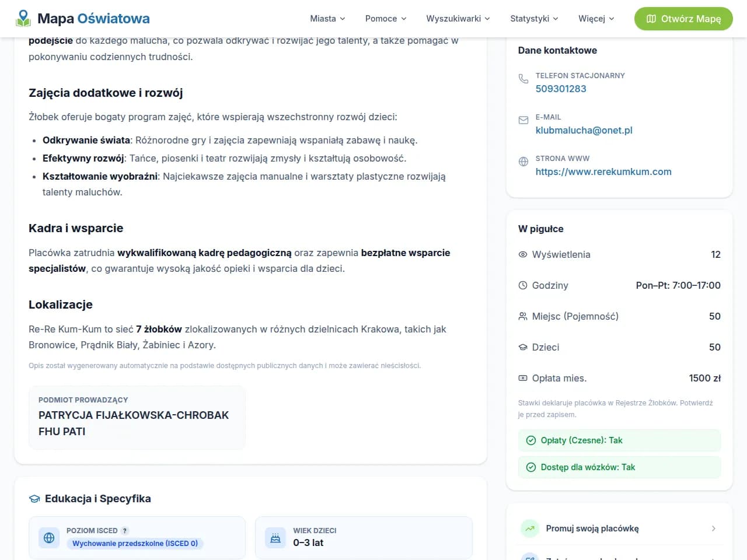Expand the Statystyki dropdown menu
Viewport: 747px width, 560px height.
(535, 19)
